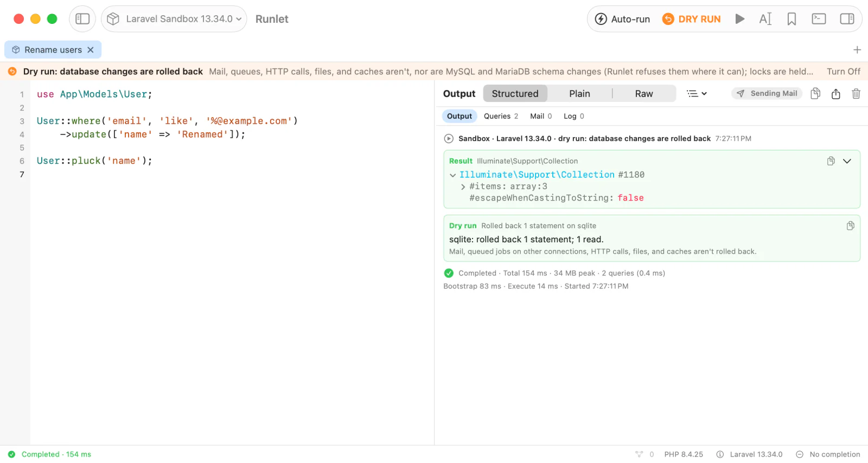The image size is (868, 463).
Task: Collapse the Illuminate\Support\Collection tree node
Action: coord(453,175)
